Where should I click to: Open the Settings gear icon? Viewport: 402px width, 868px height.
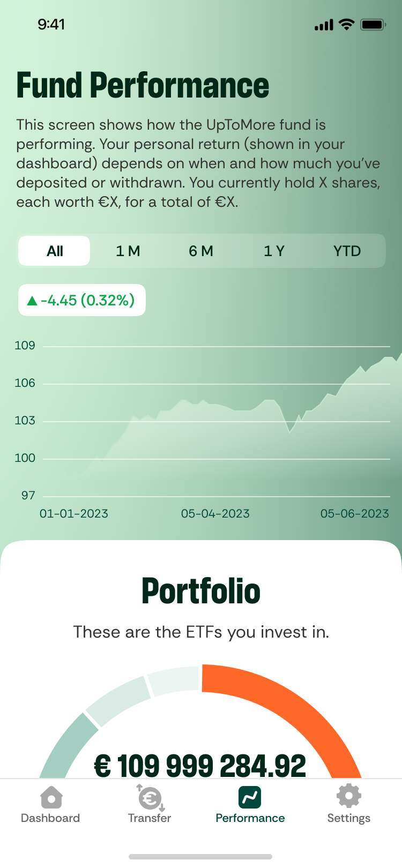tap(348, 796)
